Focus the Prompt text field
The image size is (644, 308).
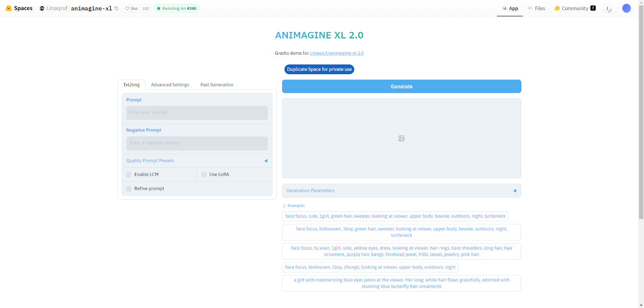point(197,113)
